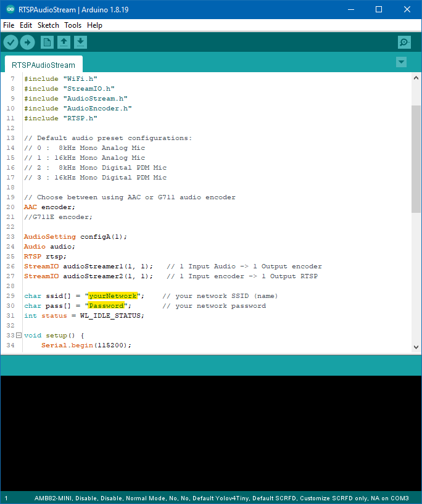Maximize the Arduino window
The width and height of the screenshot is (422, 504).
[x=379, y=9]
